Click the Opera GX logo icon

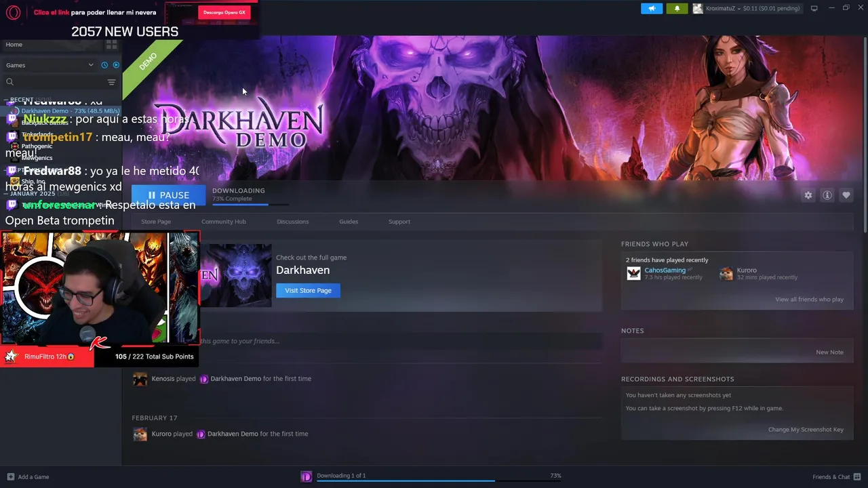(x=14, y=12)
